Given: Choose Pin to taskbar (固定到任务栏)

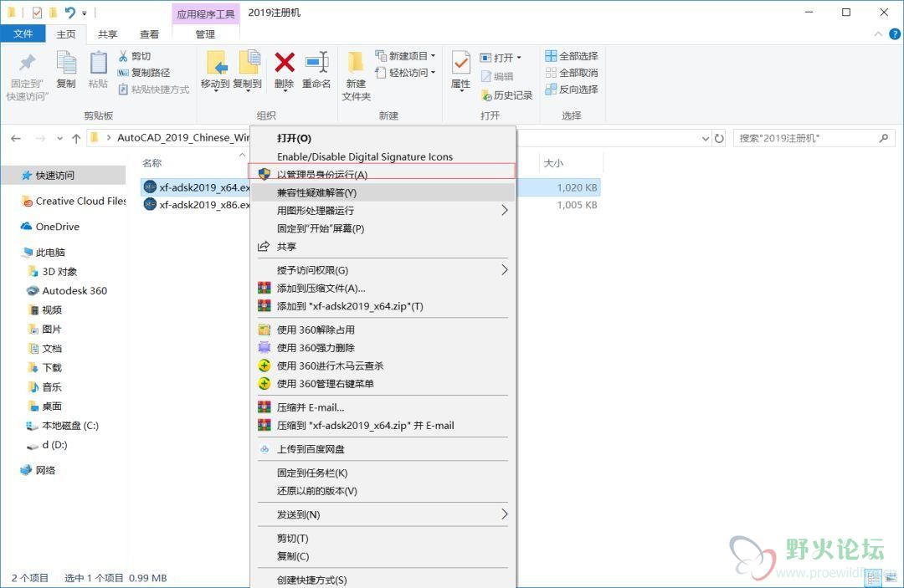Looking at the screenshot, I should coord(383,473).
